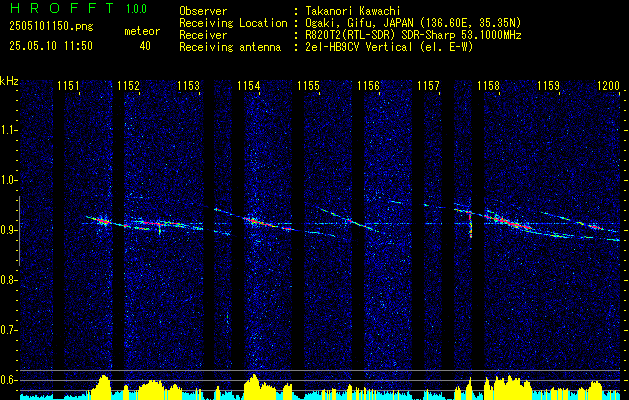This screenshot has height=400, width=629.
Task: Click the 1155 time marker
Action: pos(308,86)
